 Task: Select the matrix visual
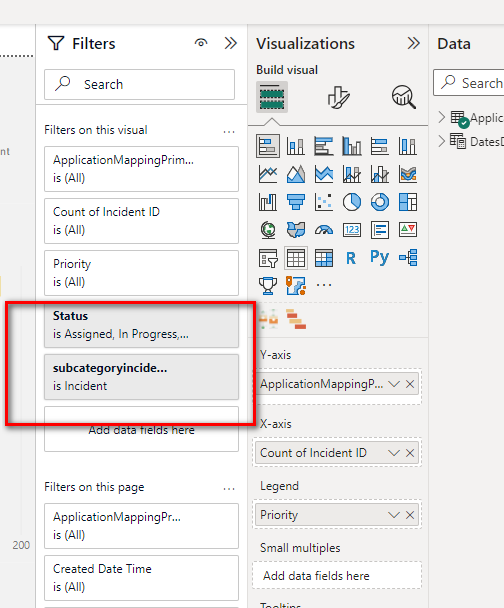[x=324, y=258]
